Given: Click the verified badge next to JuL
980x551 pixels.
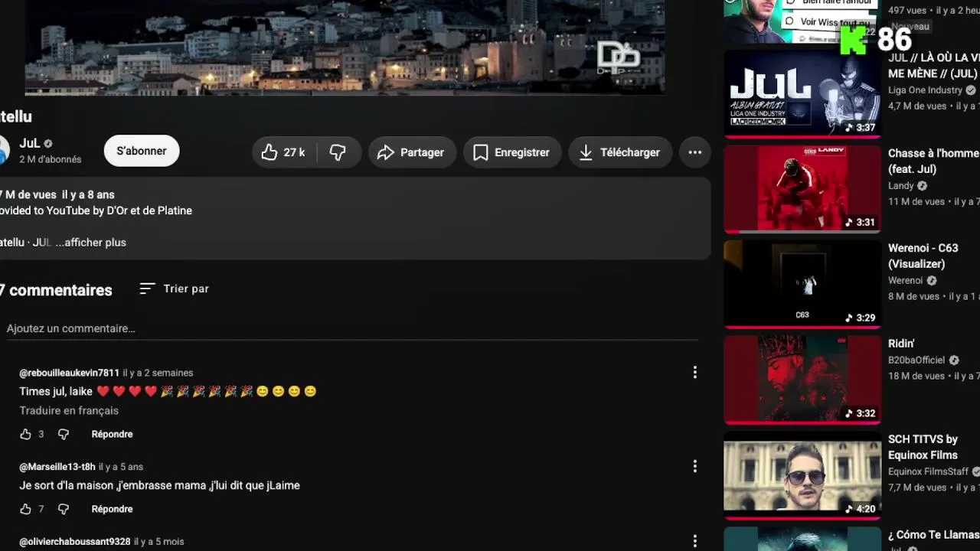Looking at the screenshot, I should 48,144.
